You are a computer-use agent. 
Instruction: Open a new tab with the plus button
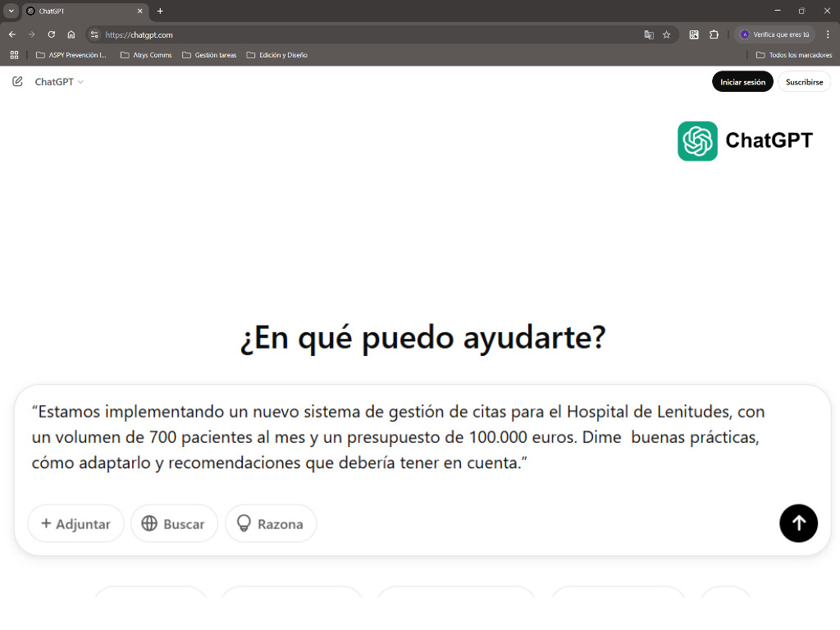(x=160, y=11)
